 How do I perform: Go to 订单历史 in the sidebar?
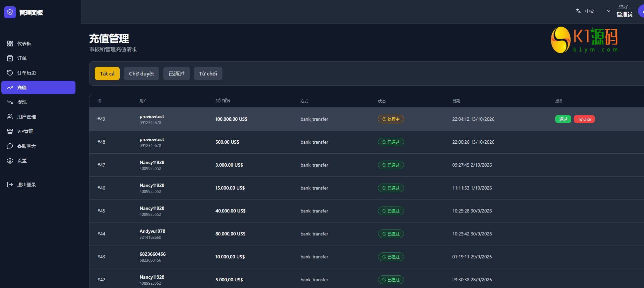tap(38, 73)
